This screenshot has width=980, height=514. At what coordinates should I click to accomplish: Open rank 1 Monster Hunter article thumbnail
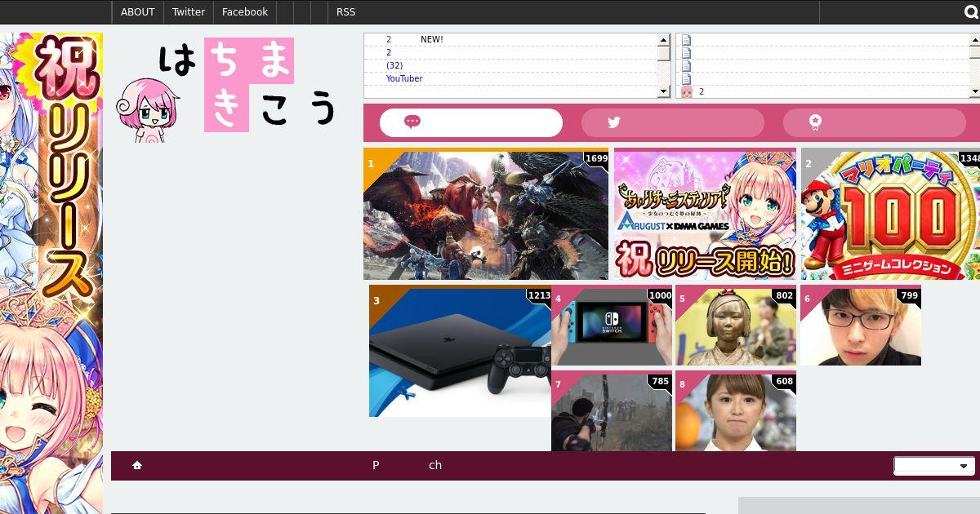click(x=486, y=214)
